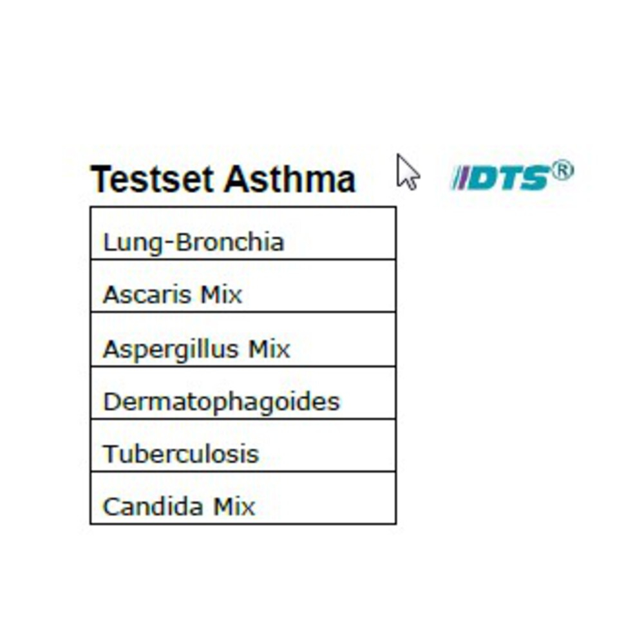
Task: Select the Lung-Bronchia table row
Action: (243, 233)
